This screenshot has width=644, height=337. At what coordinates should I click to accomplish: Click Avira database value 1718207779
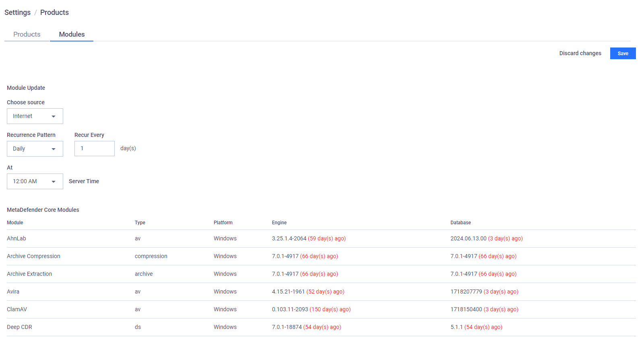(466, 292)
